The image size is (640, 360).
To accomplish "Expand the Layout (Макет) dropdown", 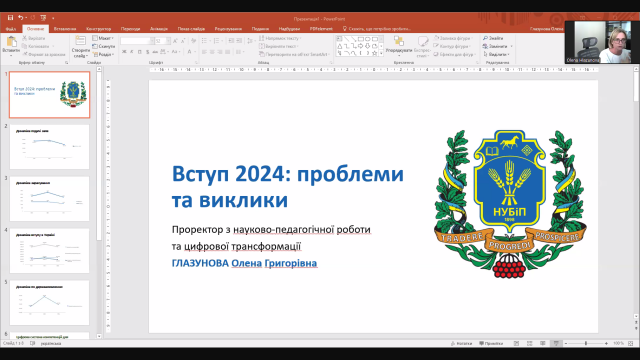I will (x=103, y=38).
